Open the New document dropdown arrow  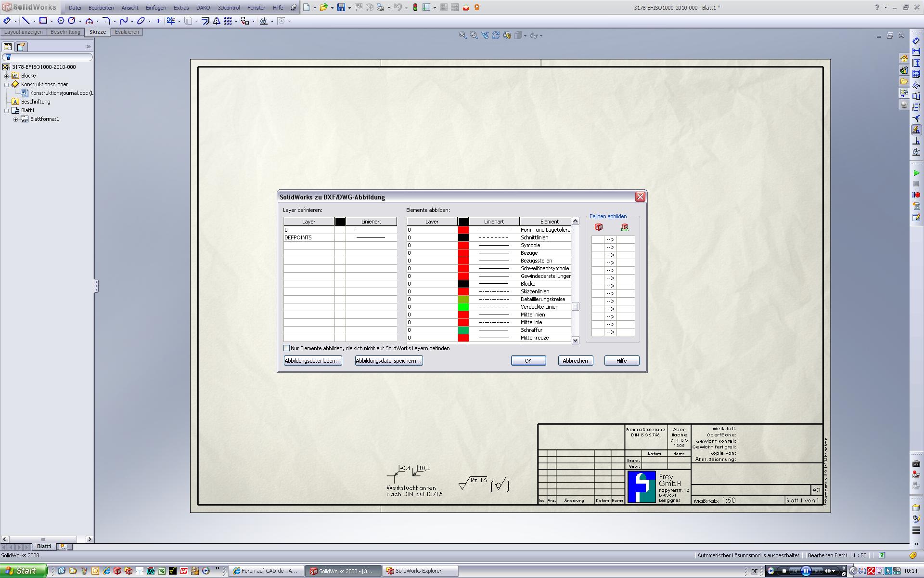coord(314,8)
